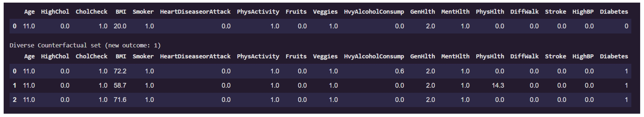
Task: Click the HvyAlcoholConsump value 0.6
Action: click(x=399, y=71)
